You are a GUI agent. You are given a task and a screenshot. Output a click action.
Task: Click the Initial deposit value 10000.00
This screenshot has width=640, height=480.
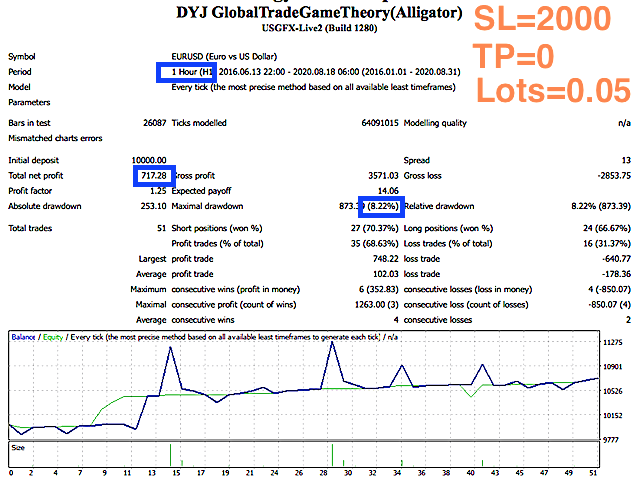(149, 160)
